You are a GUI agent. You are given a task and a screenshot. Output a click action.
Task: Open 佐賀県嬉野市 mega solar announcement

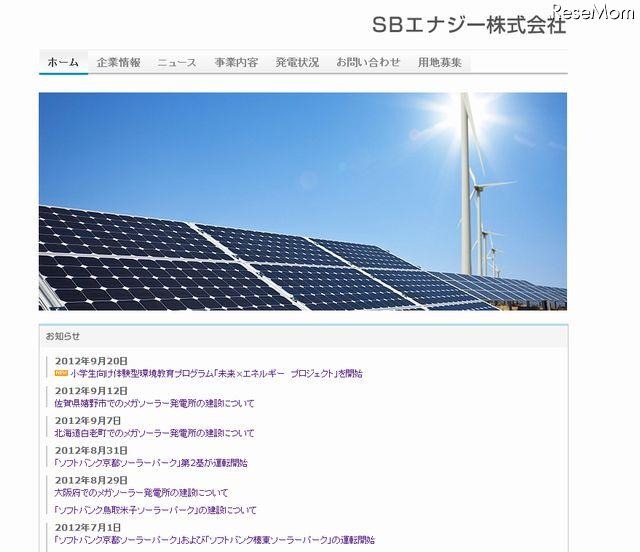[x=154, y=403]
